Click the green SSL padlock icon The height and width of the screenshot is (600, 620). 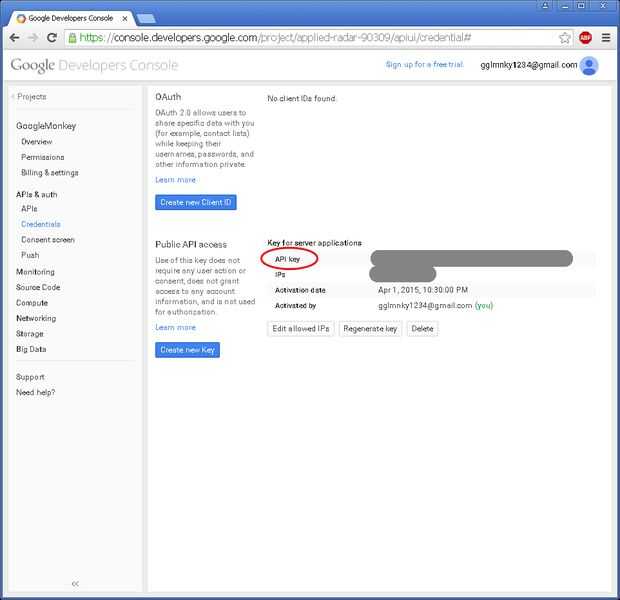[72, 38]
